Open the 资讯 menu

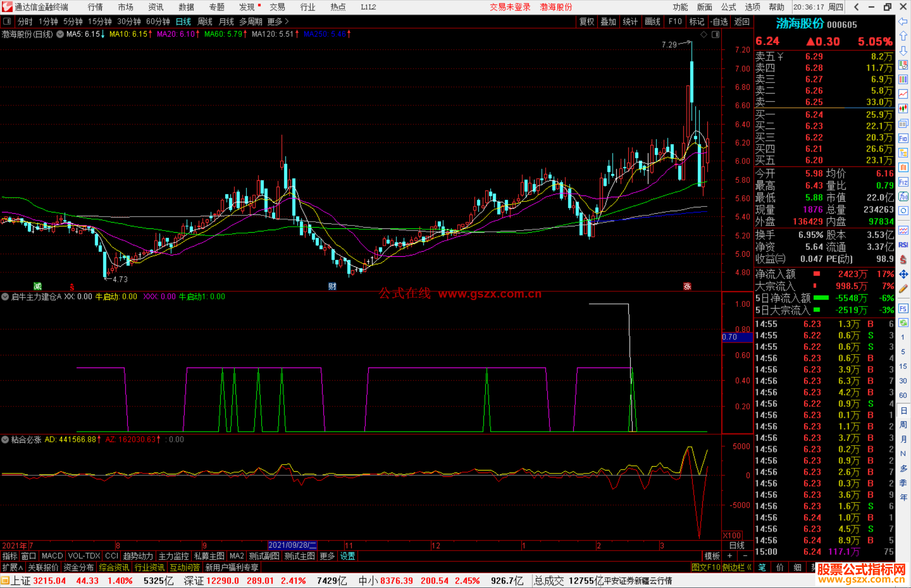click(156, 7)
